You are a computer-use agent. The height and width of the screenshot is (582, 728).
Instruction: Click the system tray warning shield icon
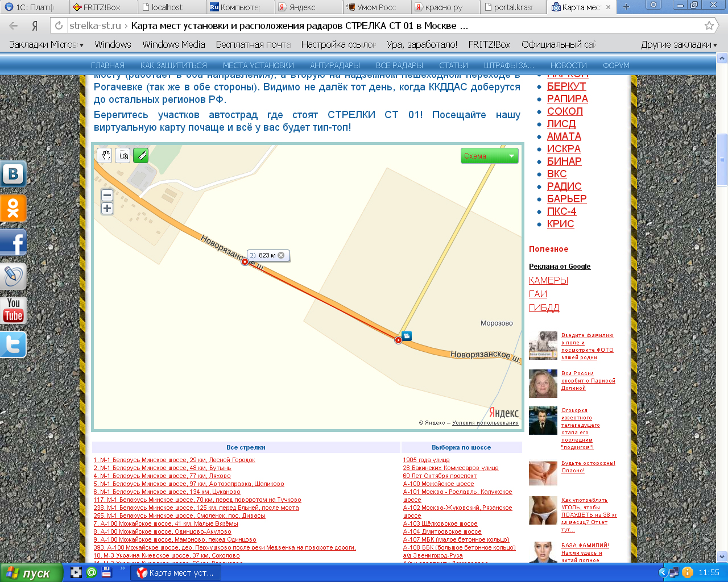[x=687, y=572]
